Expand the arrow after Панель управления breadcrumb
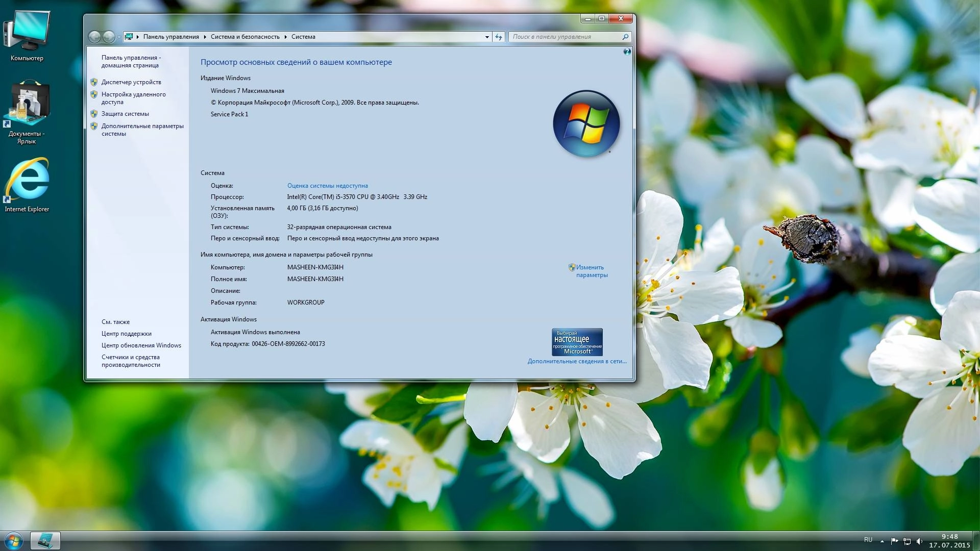Screen dimensions: 980x551 pyautogui.click(x=205, y=37)
